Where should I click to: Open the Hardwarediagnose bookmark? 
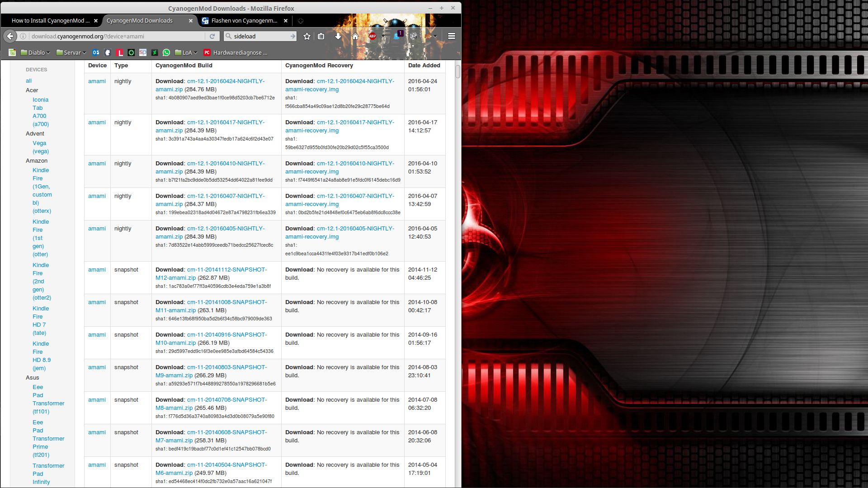click(x=236, y=52)
